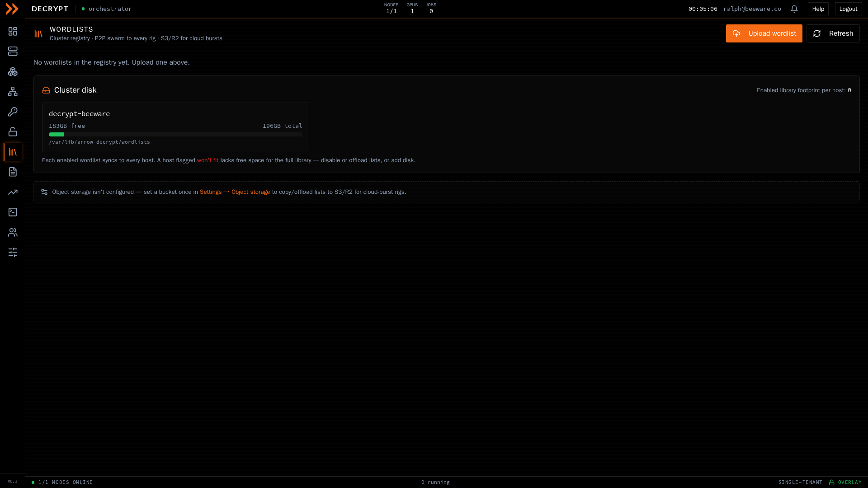Log out of the session
This screenshot has width=868, height=488.
tap(848, 9)
